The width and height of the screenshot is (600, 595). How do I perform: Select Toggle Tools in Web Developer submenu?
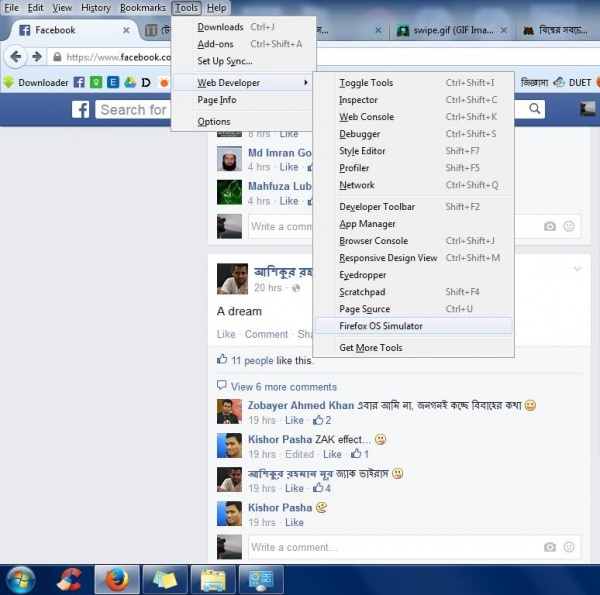pyautogui.click(x=413, y=83)
